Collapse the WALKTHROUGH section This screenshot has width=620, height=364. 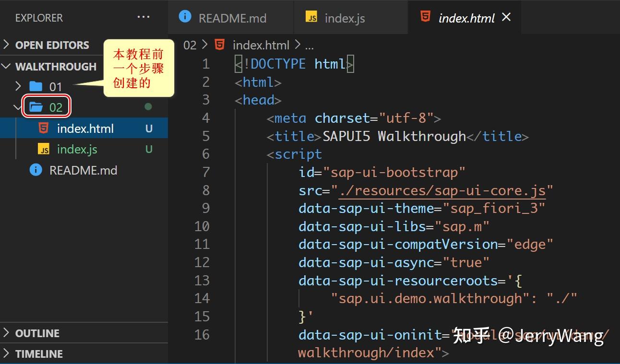pos(6,67)
